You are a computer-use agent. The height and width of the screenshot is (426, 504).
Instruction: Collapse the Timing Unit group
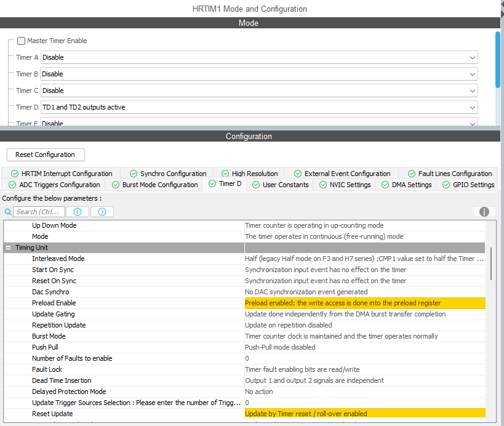(x=9, y=247)
